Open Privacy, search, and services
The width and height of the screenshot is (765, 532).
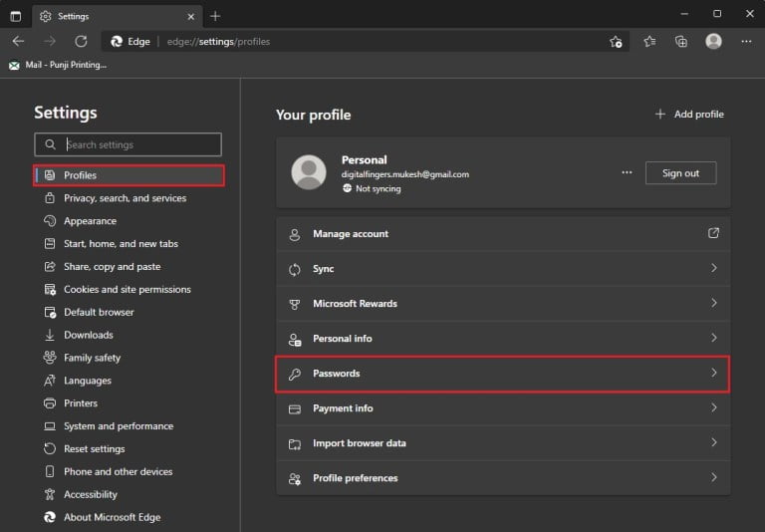point(116,198)
